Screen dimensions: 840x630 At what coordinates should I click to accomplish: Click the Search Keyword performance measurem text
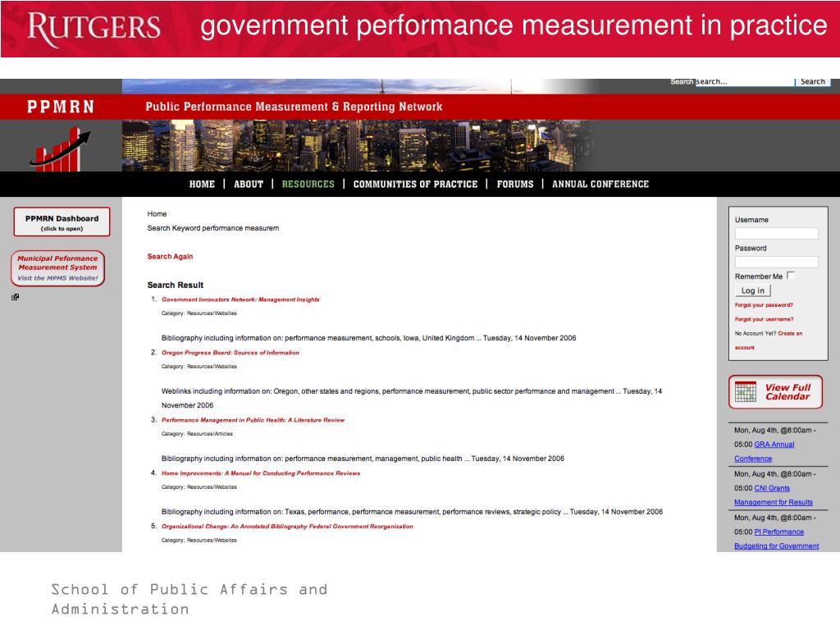[213, 228]
